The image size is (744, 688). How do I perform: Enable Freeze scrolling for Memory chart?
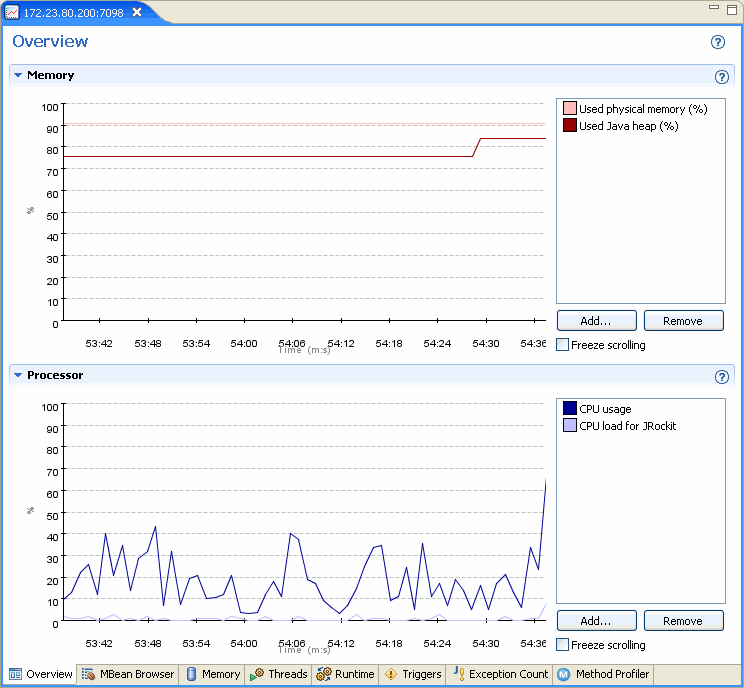[562, 345]
